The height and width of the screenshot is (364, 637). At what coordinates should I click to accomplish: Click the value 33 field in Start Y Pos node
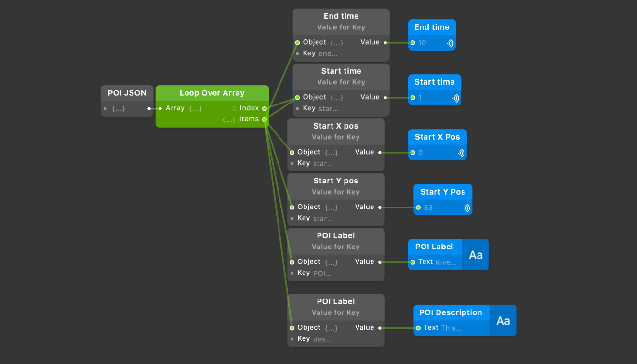click(428, 208)
